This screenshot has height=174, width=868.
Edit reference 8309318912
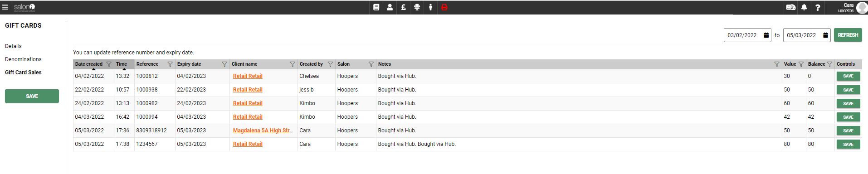pos(151,130)
